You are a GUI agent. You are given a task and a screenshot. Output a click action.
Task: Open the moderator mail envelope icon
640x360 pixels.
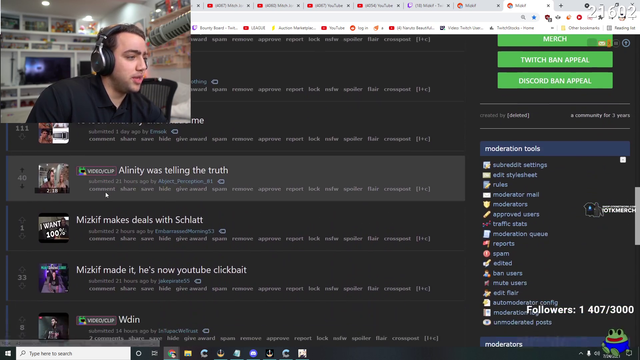tap(487, 195)
